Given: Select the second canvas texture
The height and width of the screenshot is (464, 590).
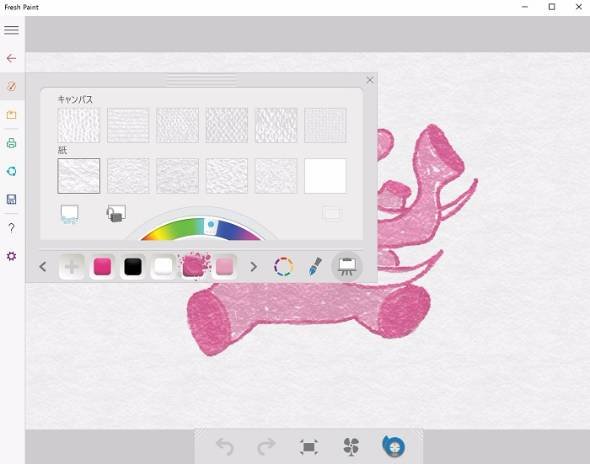Looking at the screenshot, I should pos(128,125).
